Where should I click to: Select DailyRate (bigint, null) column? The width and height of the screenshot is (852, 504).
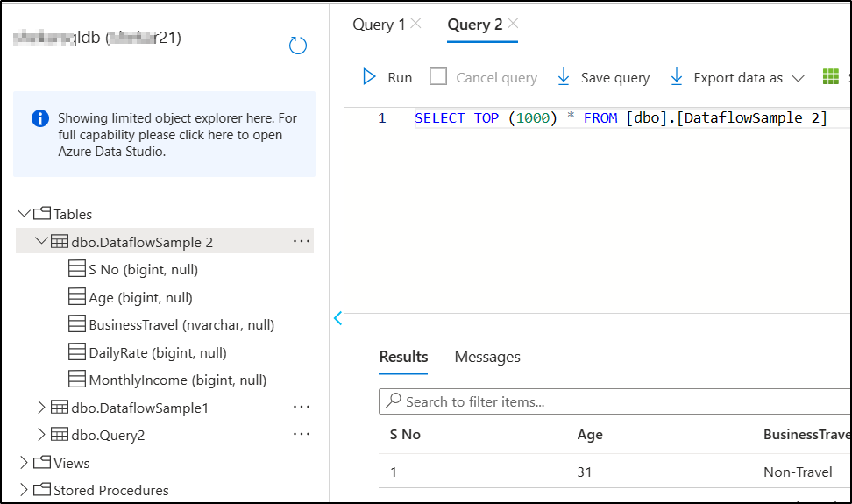[158, 352]
